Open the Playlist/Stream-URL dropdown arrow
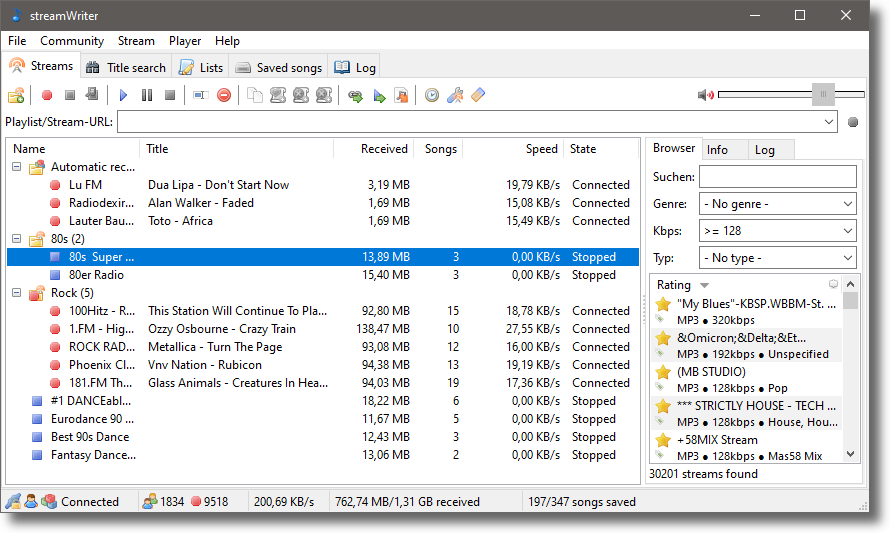Screen dimensions: 890x533 point(829,121)
